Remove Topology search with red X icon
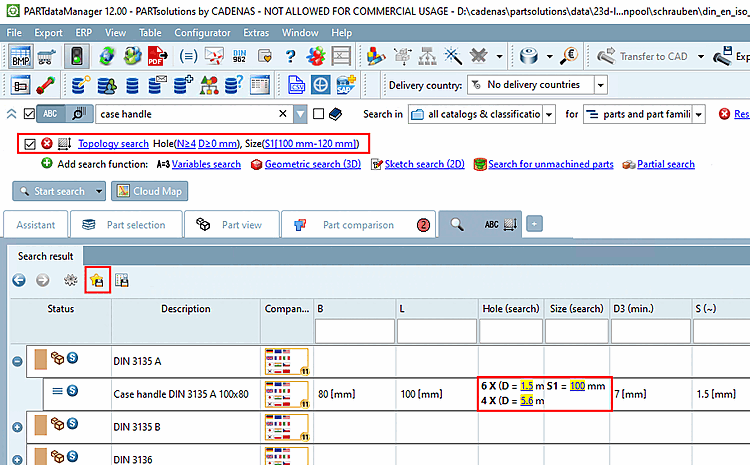The height and width of the screenshot is (465, 750). coord(47,144)
